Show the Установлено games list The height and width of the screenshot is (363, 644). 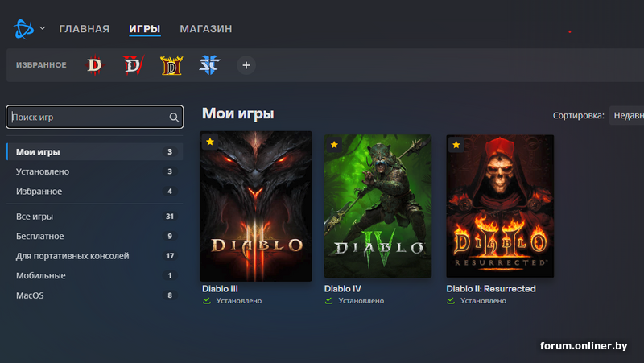pyautogui.click(x=95, y=171)
